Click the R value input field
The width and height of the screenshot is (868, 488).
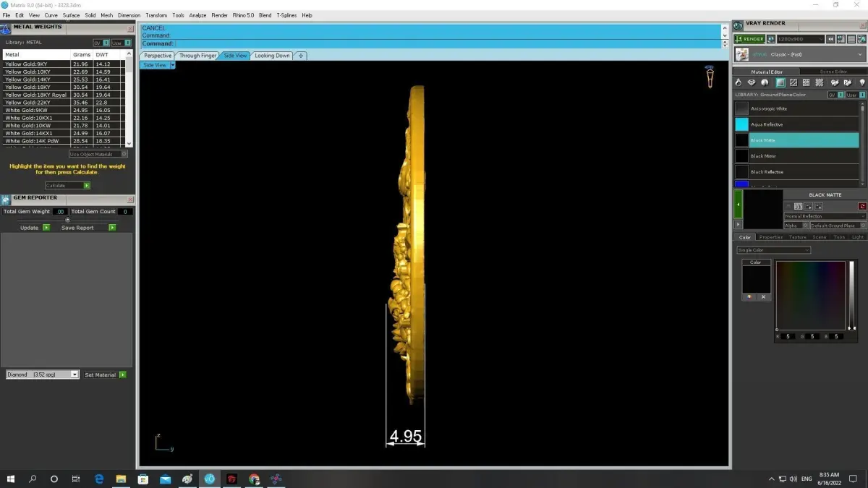tap(788, 336)
